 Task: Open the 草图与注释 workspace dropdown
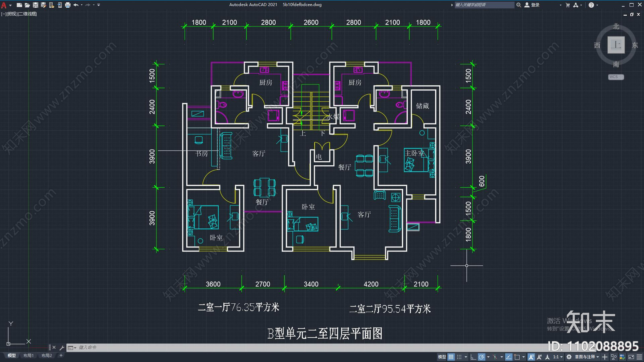(587, 357)
